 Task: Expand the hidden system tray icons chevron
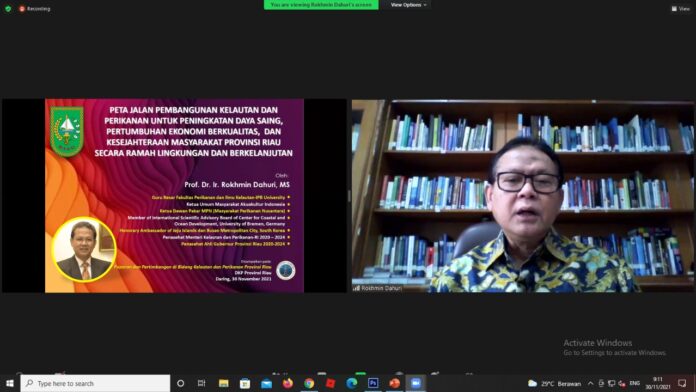590,384
